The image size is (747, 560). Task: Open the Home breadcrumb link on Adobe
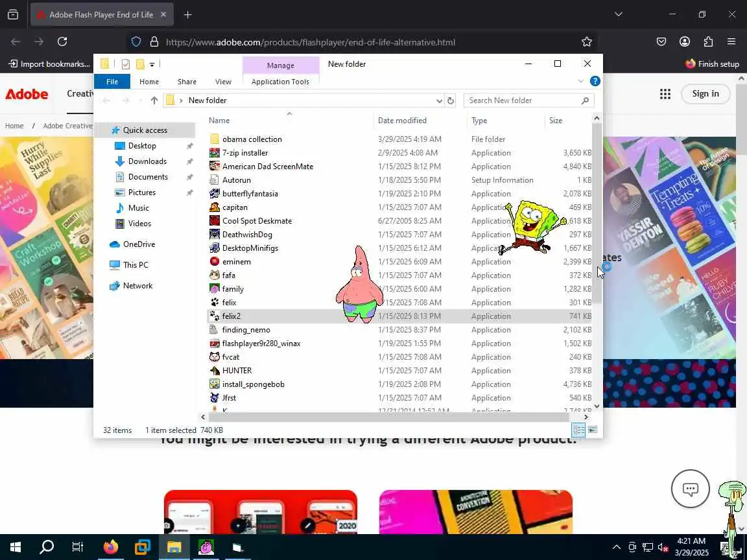[14, 126]
